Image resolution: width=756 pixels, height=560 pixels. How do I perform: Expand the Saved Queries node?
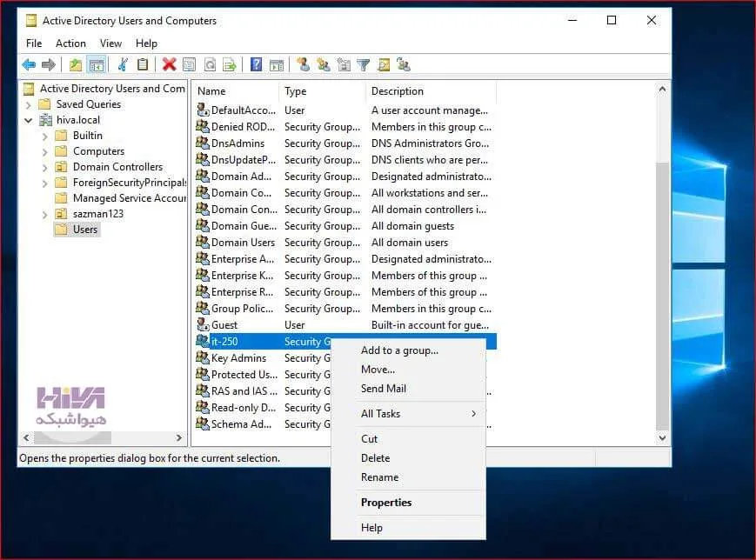coord(29,104)
